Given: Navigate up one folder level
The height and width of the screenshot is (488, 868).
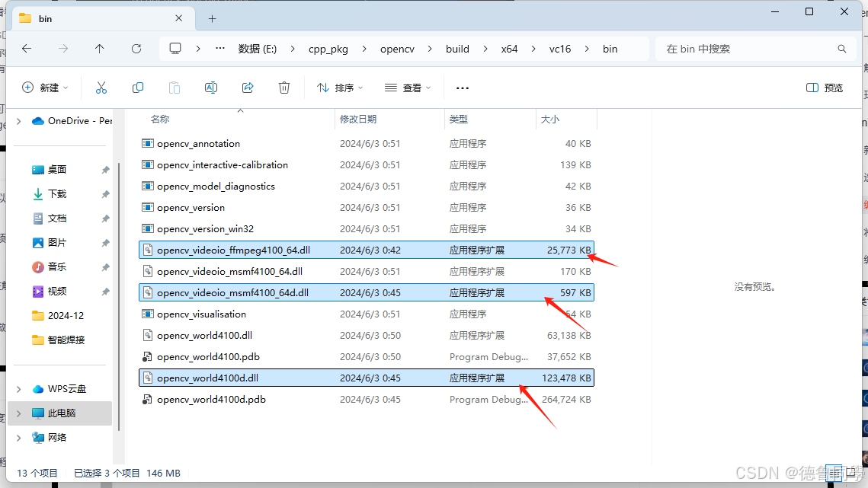Looking at the screenshot, I should click(100, 48).
